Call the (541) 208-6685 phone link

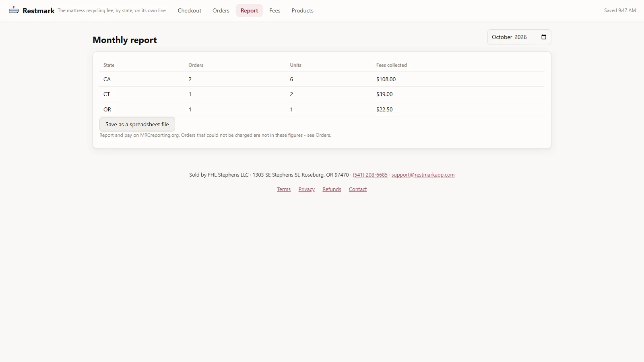370,175
